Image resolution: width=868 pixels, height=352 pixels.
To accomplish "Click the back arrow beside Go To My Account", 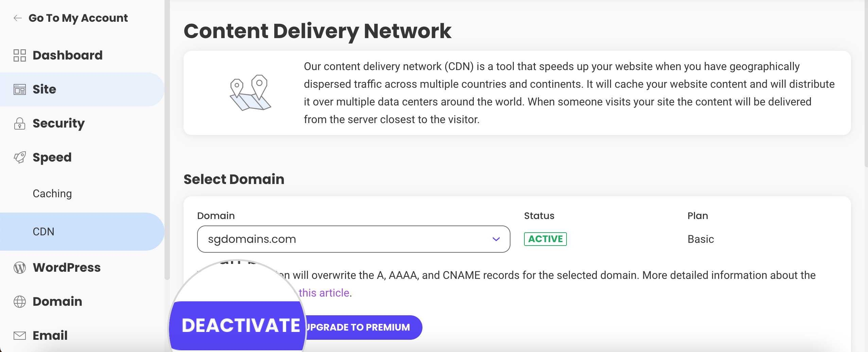I will coord(18,18).
